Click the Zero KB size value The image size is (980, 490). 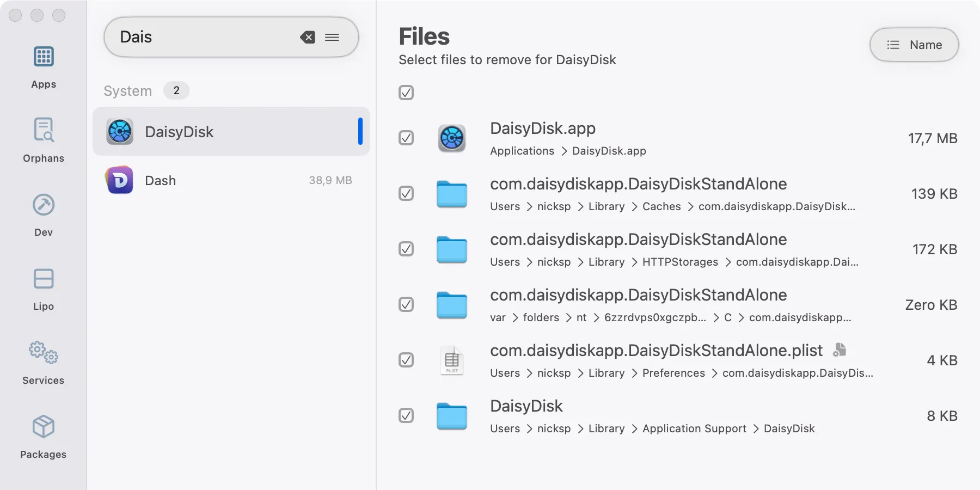[931, 305]
